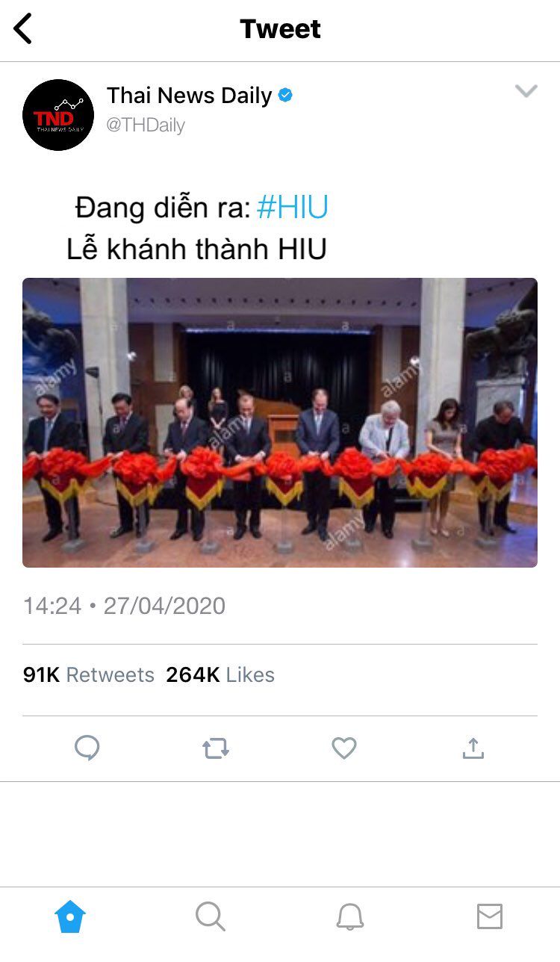Screen dimensions: 560x962
Task: Open the share tweet icon
Action: point(473,748)
